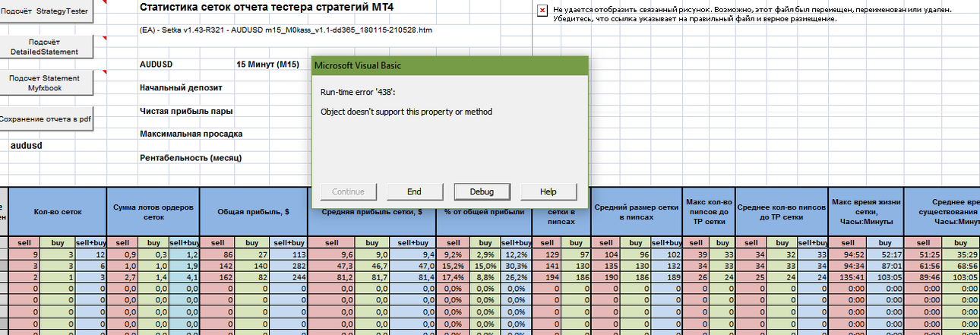The height and width of the screenshot is (335, 980).
Task: Select the 'Кол-во сеток' header cell
Action: pos(58,212)
